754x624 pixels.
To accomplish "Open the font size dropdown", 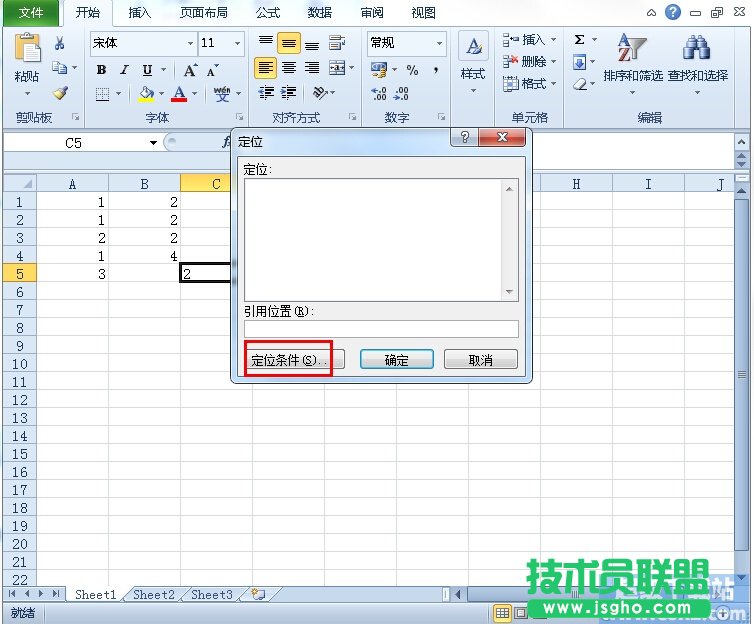I will click(237, 44).
